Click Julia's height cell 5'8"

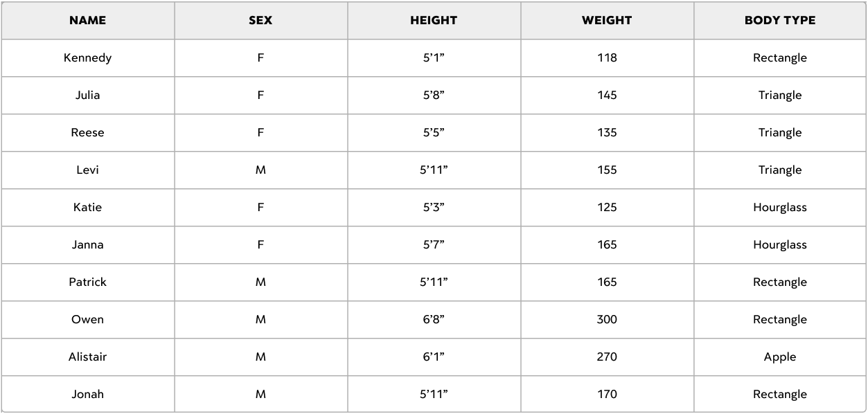tap(434, 96)
